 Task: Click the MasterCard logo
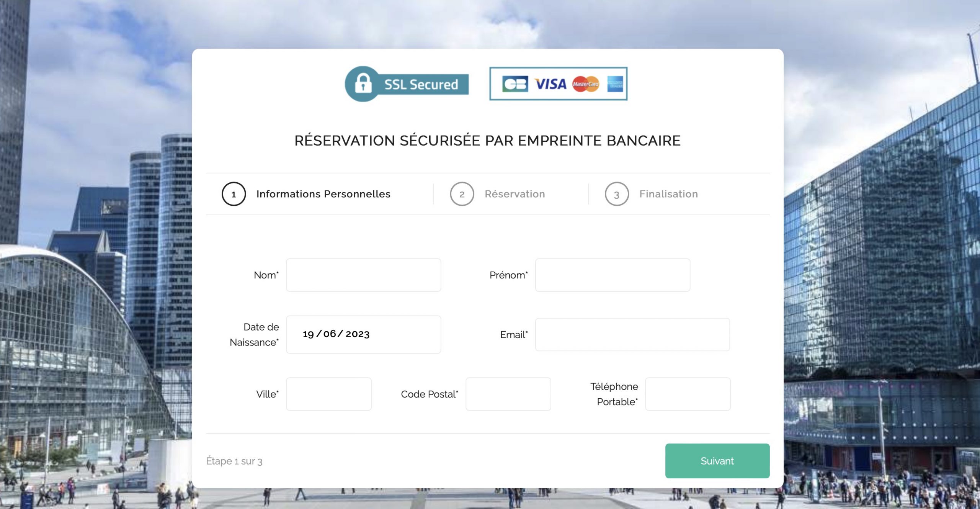point(585,84)
